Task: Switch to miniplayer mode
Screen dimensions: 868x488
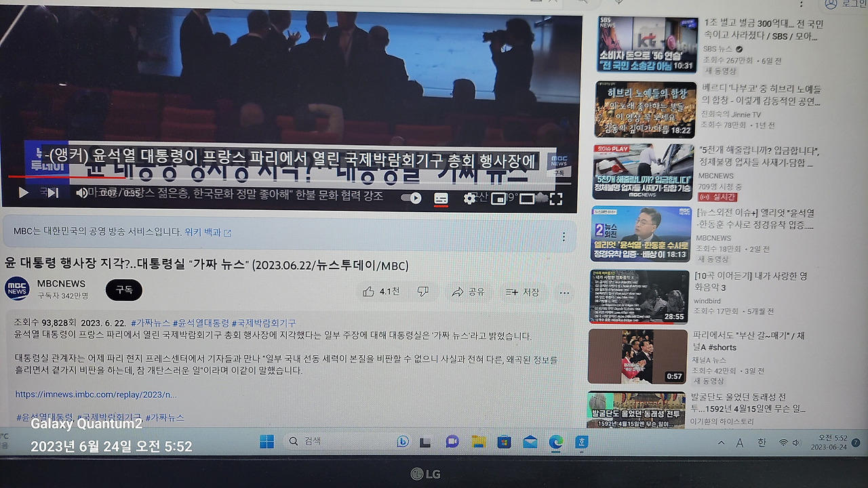Action: (x=498, y=199)
